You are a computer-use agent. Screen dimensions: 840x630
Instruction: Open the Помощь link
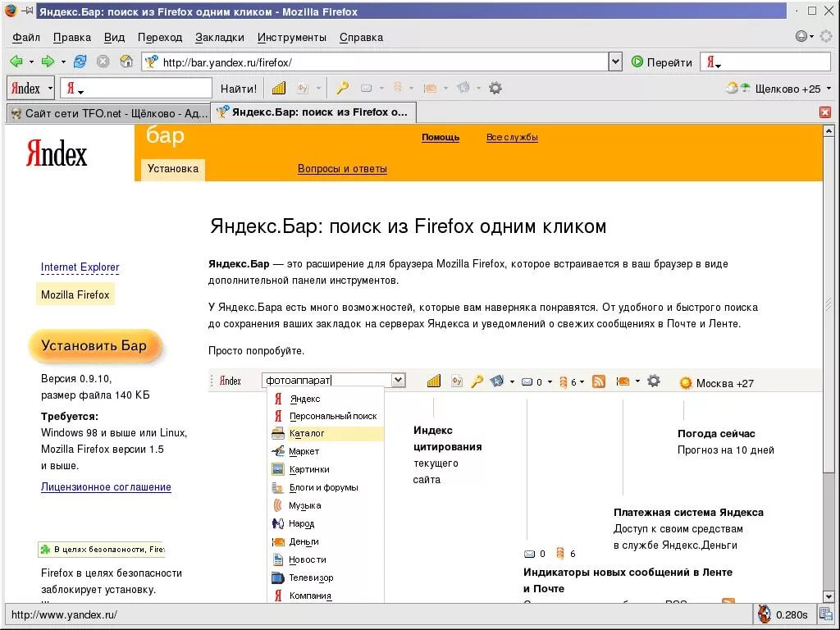coord(441,137)
